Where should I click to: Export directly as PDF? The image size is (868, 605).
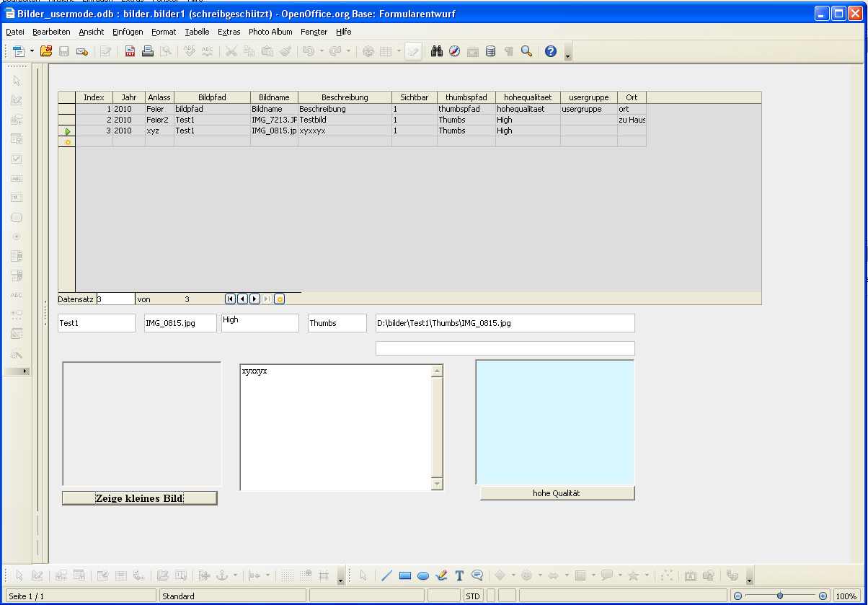pyautogui.click(x=130, y=51)
